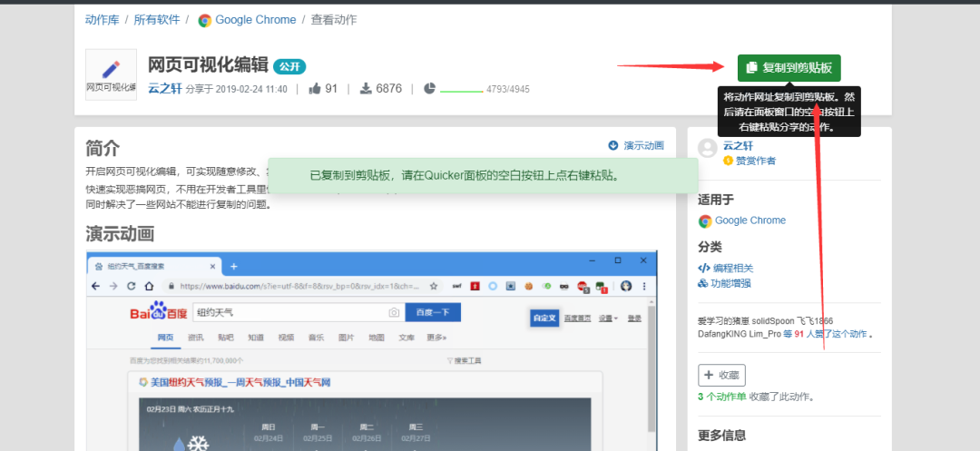The image size is (980, 451).
Task: Click the 公开 badge beside title
Action: click(x=289, y=66)
